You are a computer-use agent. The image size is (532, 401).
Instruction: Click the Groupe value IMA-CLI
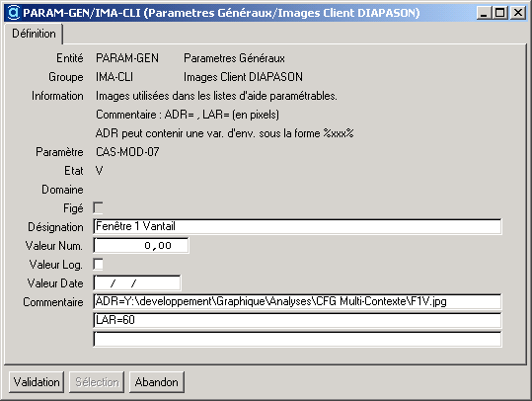[x=114, y=77]
